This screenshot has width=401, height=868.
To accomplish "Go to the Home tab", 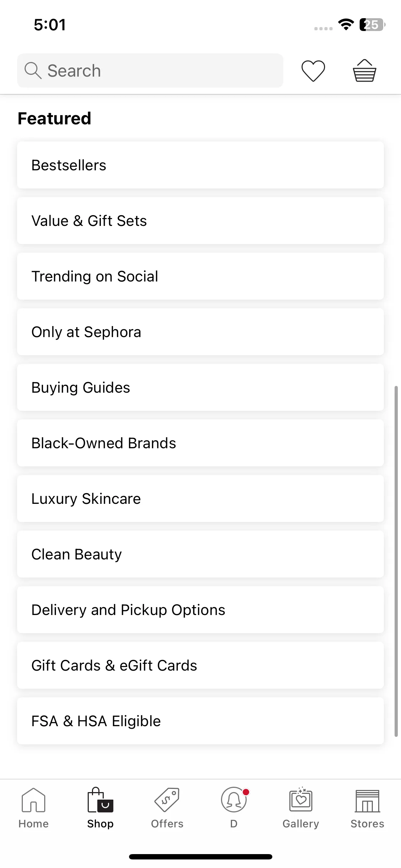I will tap(34, 808).
